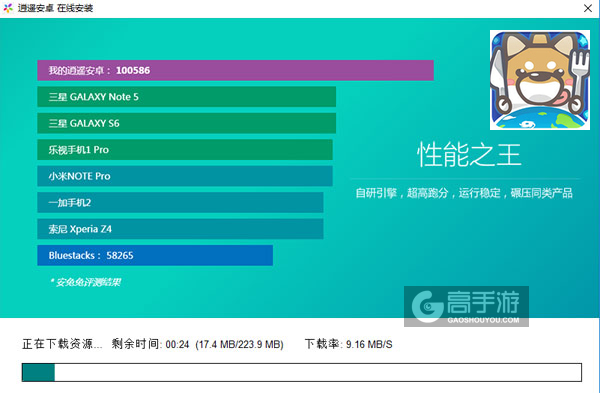Viewport: 600px width, 393px height.
Task: Select the 小米NOTE Pro bar
Action: [185, 176]
